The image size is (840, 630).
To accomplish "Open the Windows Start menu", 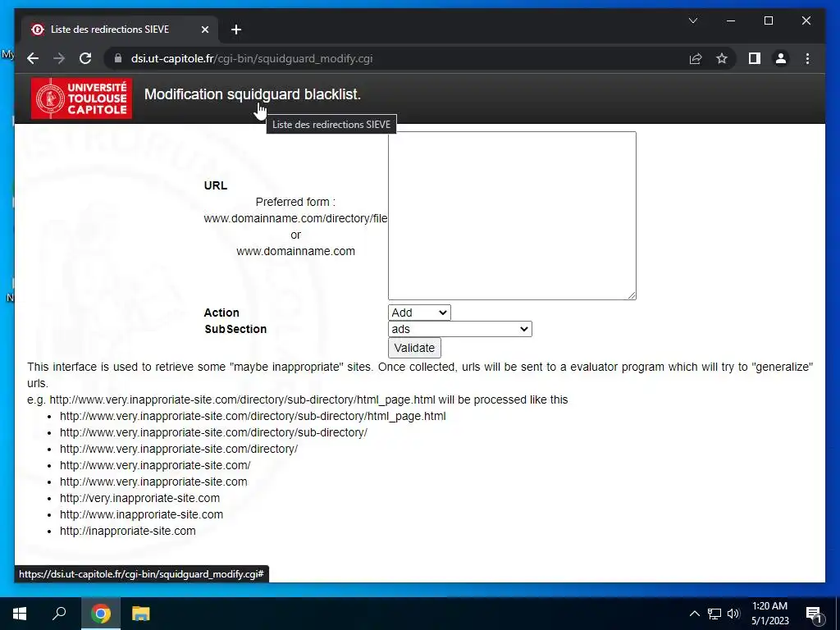I will tap(20, 614).
